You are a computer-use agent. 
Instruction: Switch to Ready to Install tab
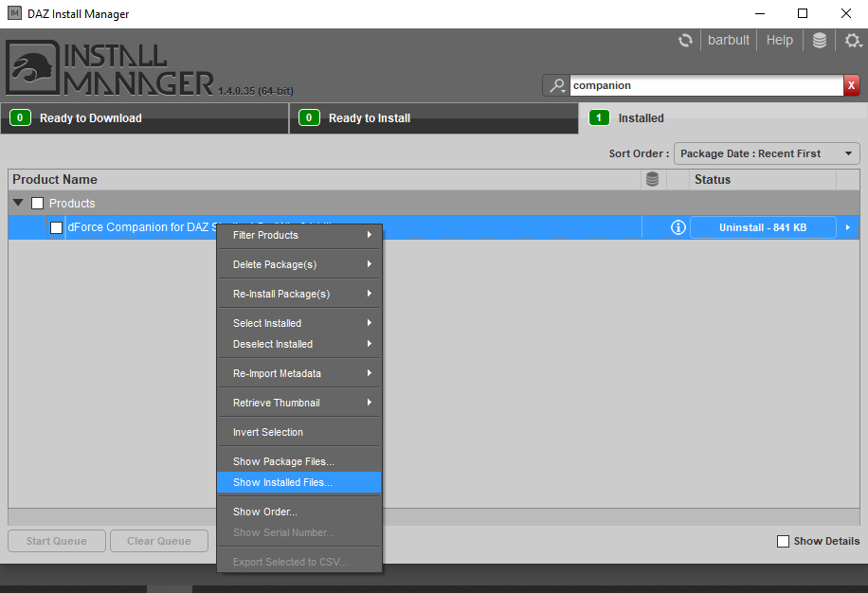click(434, 118)
